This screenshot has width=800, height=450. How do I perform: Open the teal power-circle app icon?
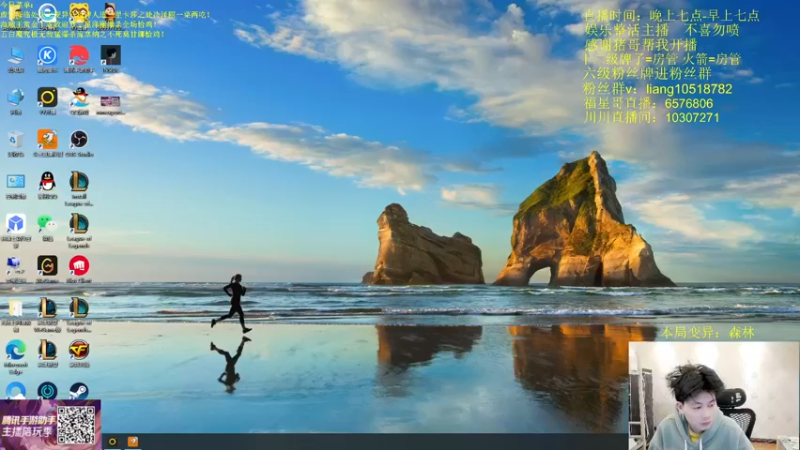pyautogui.click(x=47, y=391)
